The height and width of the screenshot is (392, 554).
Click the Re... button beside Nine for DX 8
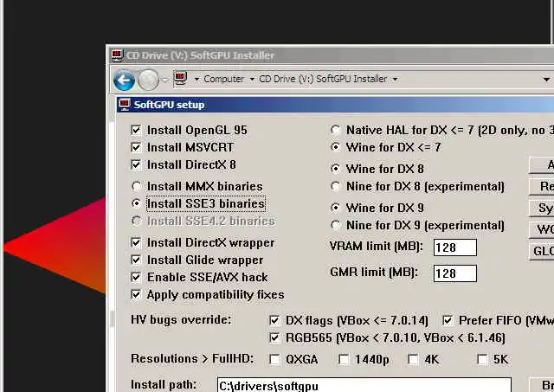542,186
